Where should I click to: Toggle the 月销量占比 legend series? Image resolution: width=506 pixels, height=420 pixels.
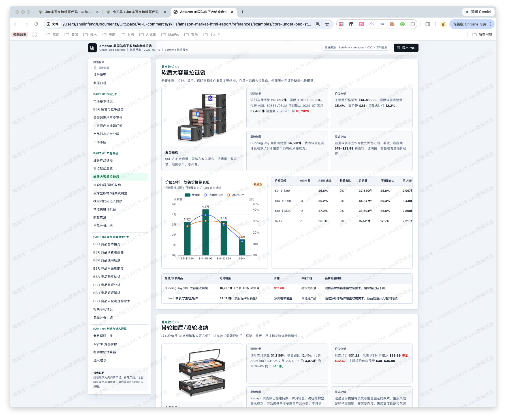pyautogui.click(x=213, y=195)
